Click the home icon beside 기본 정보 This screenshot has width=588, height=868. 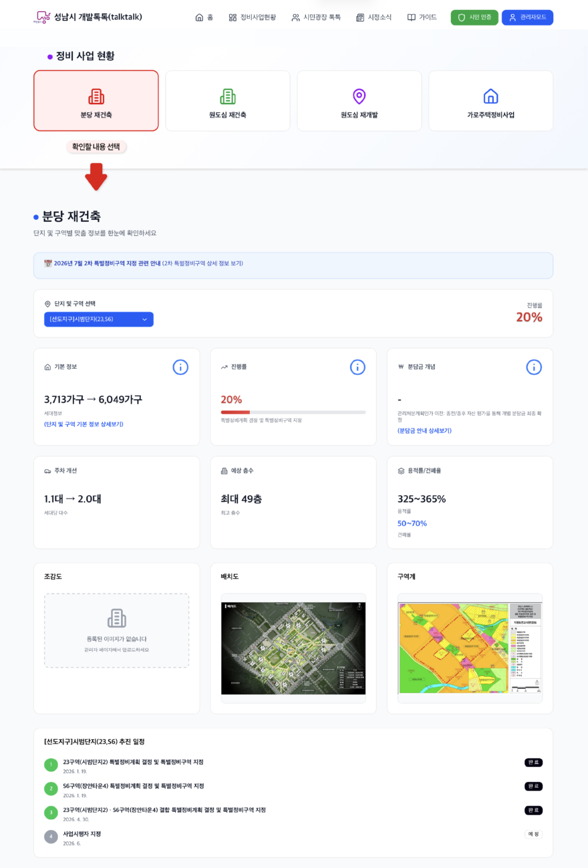47,367
